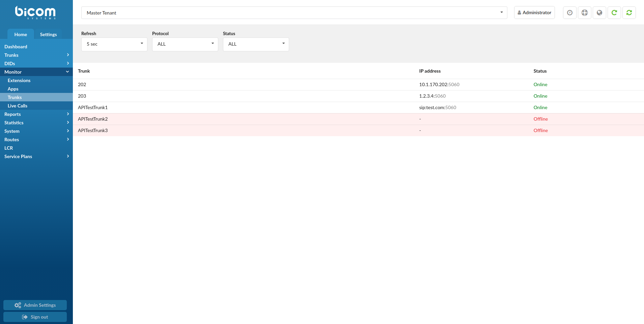Click the Admin Settings button

pyautogui.click(x=35, y=305)
